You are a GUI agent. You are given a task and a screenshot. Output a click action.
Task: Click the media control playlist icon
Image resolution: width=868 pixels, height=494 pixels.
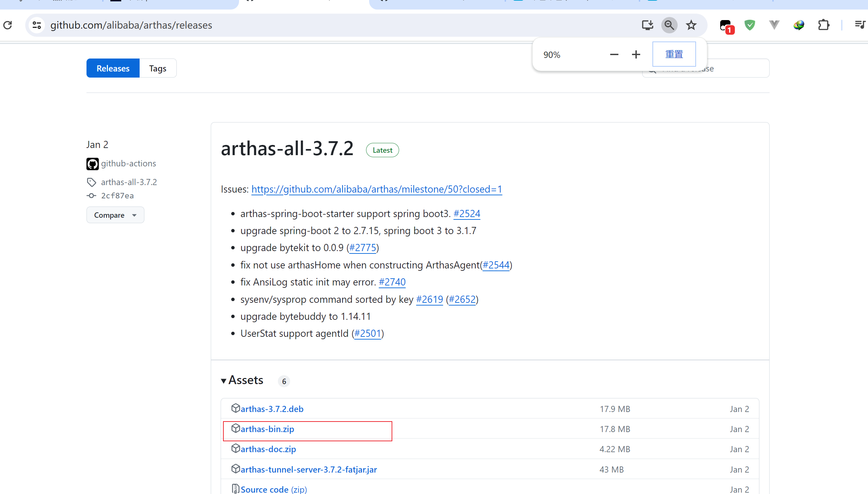pyautogui.click(x=859, y=25)
